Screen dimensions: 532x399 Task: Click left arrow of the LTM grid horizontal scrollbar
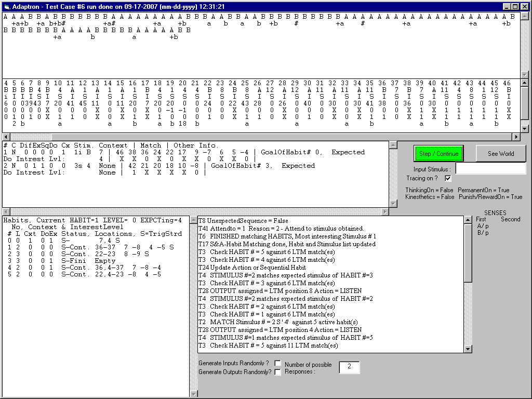click(6, 137)
